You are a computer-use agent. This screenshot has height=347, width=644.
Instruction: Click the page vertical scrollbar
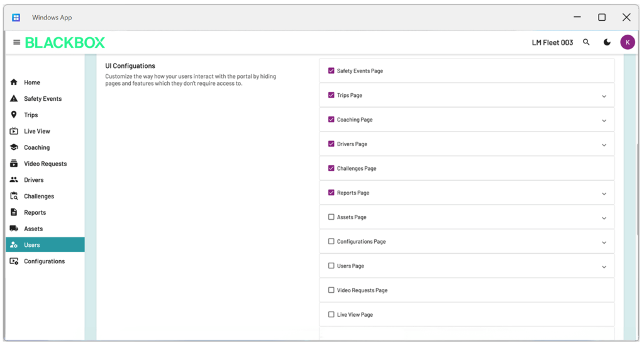638,189
